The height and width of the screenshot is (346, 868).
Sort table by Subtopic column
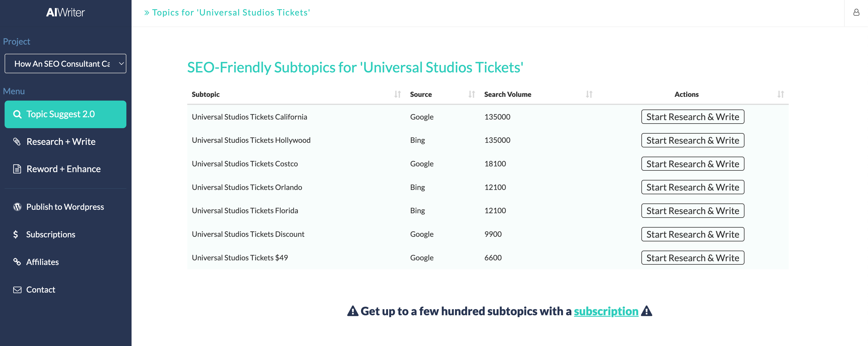click(397, 95)
